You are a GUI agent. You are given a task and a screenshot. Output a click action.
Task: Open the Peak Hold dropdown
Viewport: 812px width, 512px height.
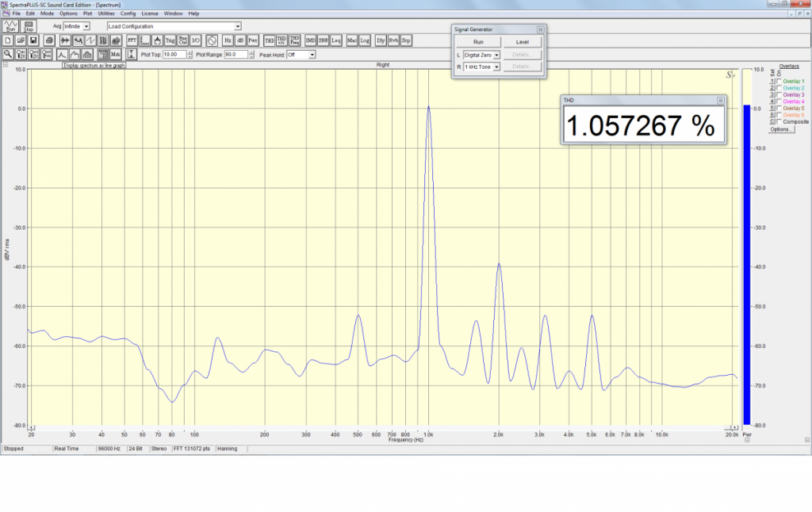[x=312, y=55]
